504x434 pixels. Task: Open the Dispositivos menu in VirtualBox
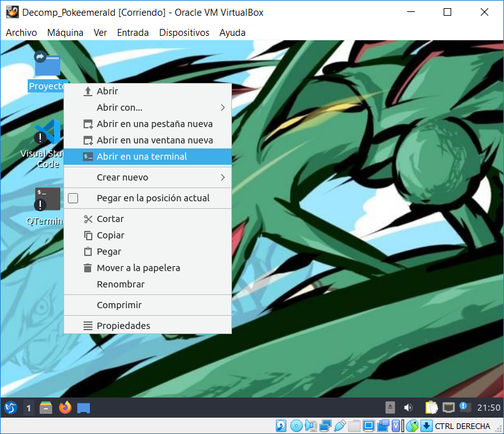pyautogui.click(x=184, y=33)
